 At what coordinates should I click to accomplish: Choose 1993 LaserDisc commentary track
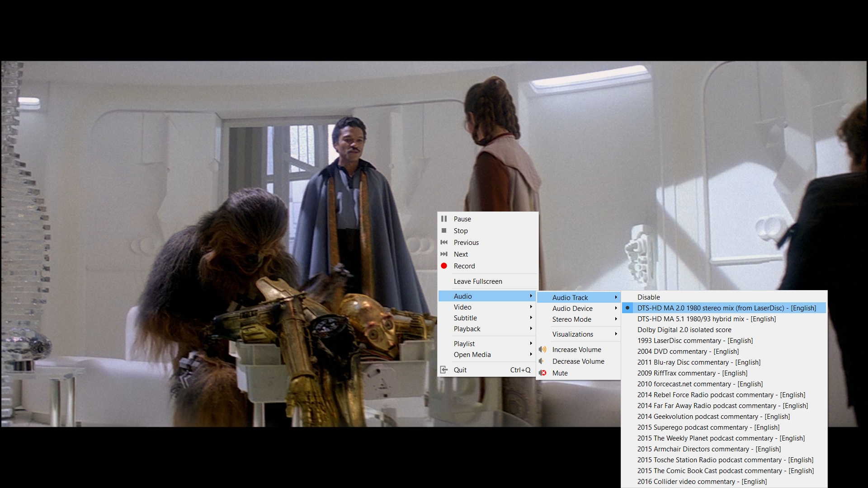click(x=724, y=340)
